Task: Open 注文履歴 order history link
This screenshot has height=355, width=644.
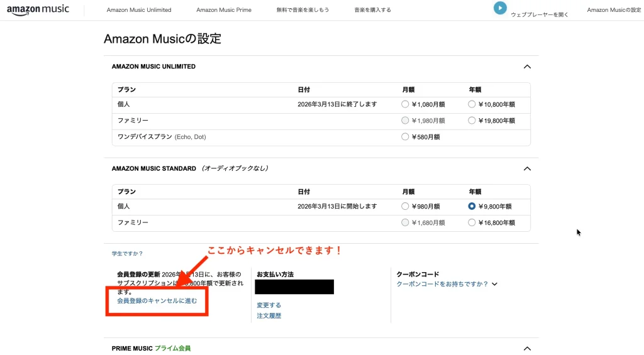Action: click(x=269, y=316)
